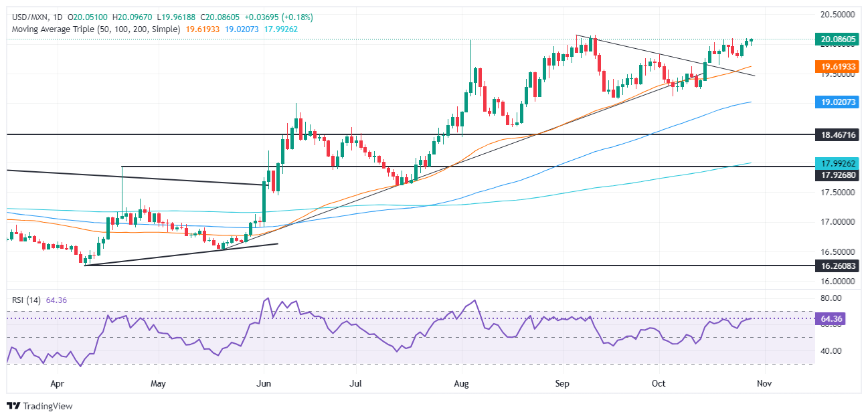Click the USD/MXN 1D symbol title

[x=33, y=17]
